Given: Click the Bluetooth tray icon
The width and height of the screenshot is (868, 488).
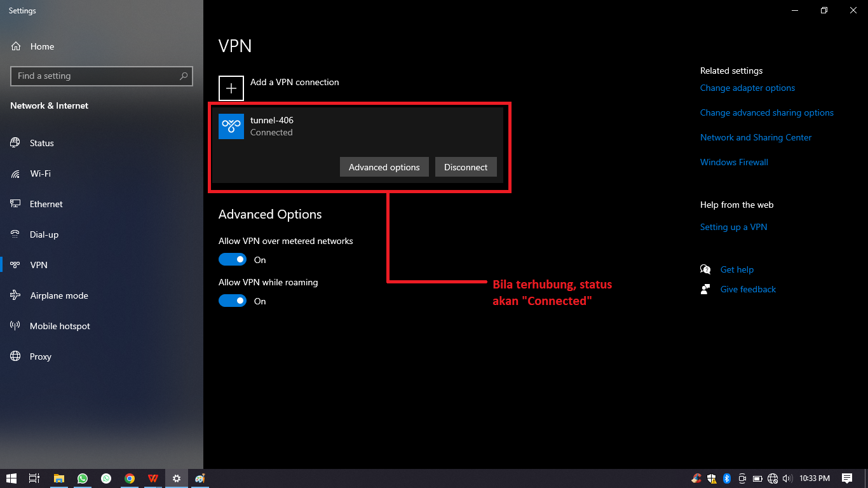Looking at the screenshot, I should [728, 478].
